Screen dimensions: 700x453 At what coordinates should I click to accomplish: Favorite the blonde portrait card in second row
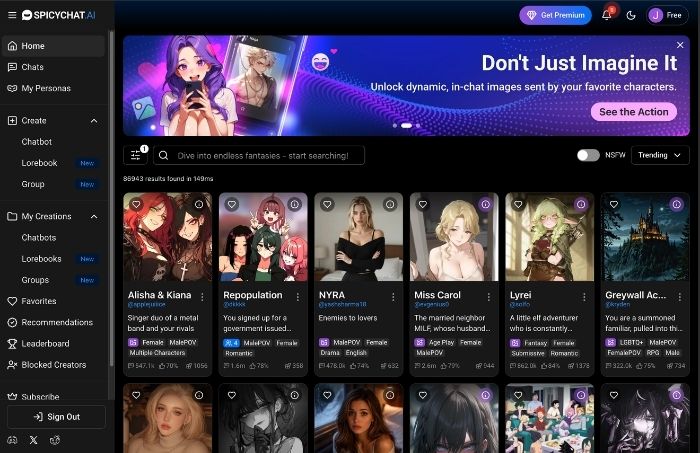tap(136, 395)
